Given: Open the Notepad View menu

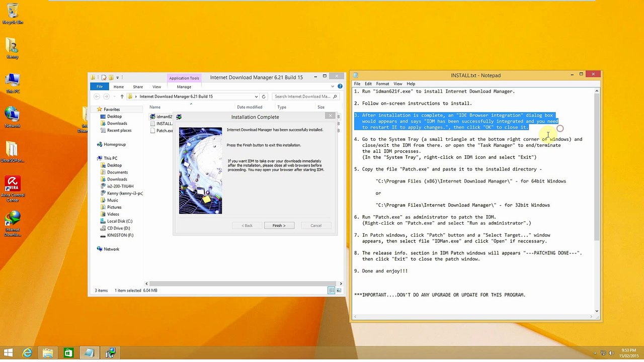Looking at the screenshot, I should (x=397, y=83).
